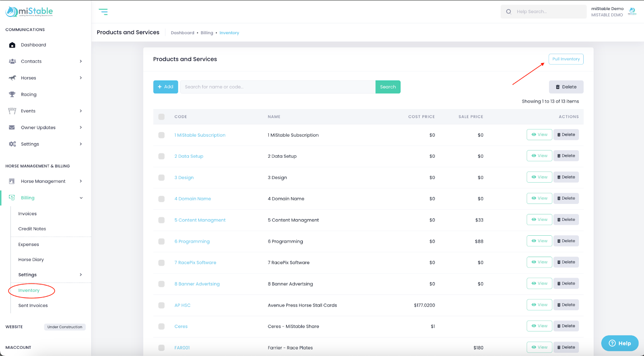This screenshot has height=356, width=644.
Task: Open Credit Notes in the Billing menu
Action: 32,229
